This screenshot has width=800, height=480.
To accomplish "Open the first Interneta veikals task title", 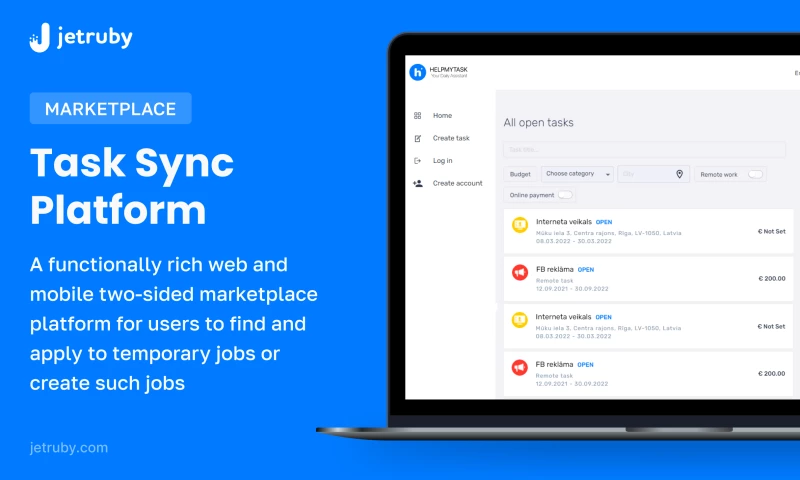I will (x=564, y=222).
